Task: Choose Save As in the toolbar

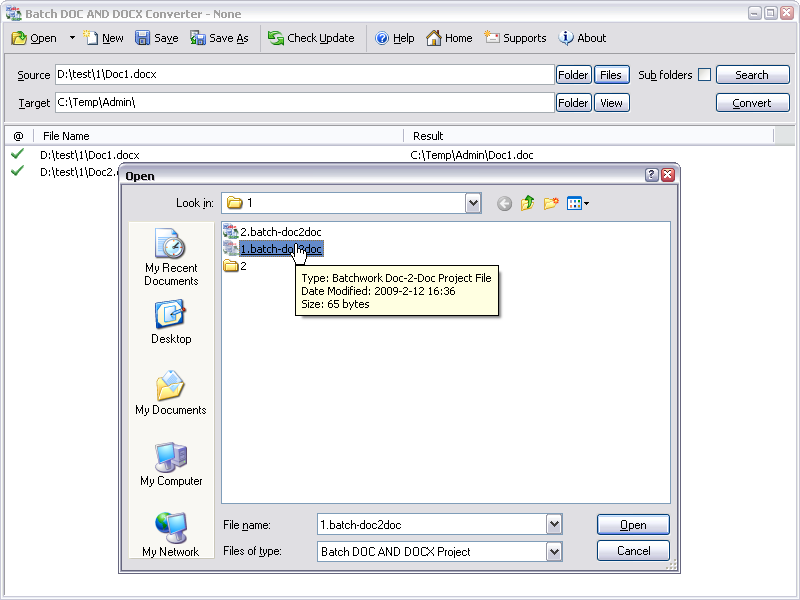Action: pos(219,38)
